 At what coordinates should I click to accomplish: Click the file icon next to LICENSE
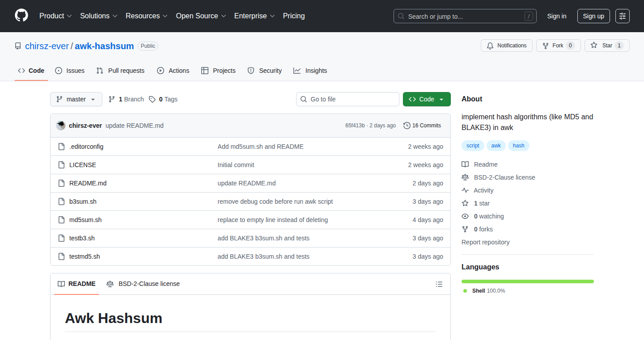[x=62, y=165]
